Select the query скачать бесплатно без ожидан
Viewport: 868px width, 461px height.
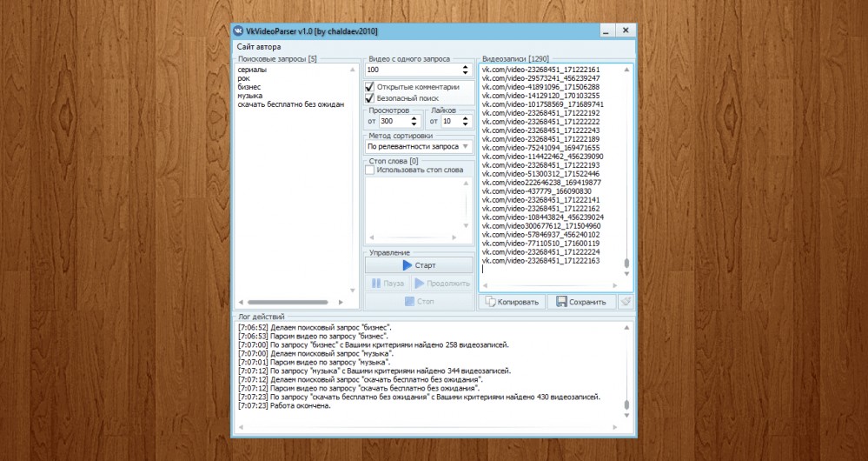290,104
